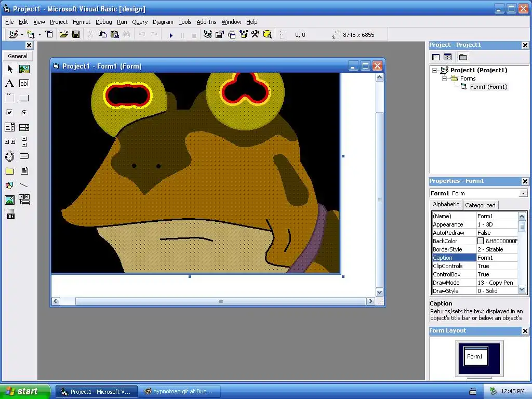Collapse the Project1 (Project1) tree node
532x399 pixels.
pyautogui.click(x=435, y=70)
